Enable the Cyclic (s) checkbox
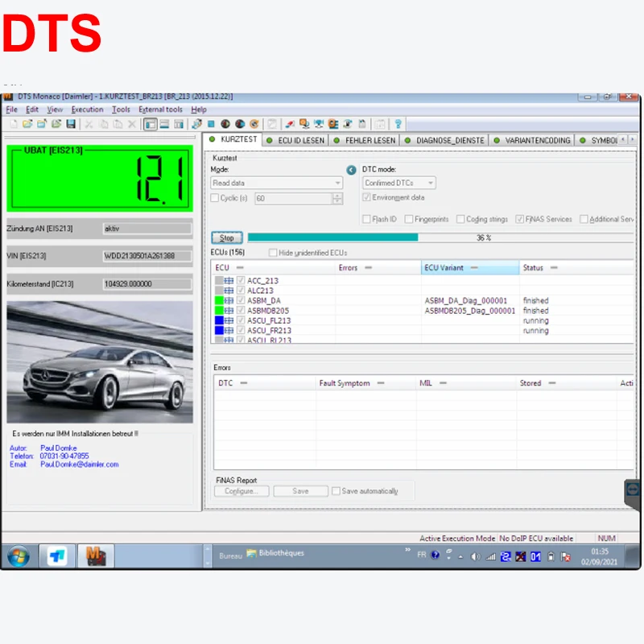This screenshot has width=644, height=644. (x=214, y=198)
